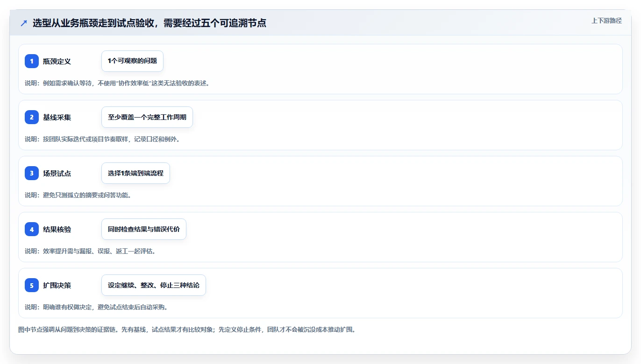The image size is (641, 364).
Task: Click the arrow icon beside the title
Action: [24, 23]
